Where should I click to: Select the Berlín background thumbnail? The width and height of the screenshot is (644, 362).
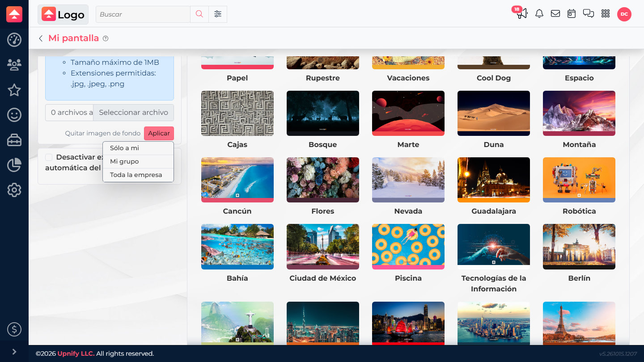pos(579,247)
